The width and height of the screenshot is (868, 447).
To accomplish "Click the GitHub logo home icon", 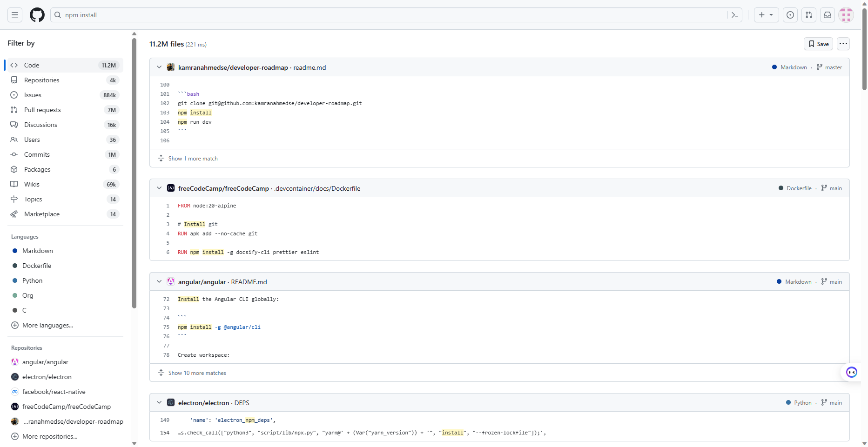I will pos(37,15).
